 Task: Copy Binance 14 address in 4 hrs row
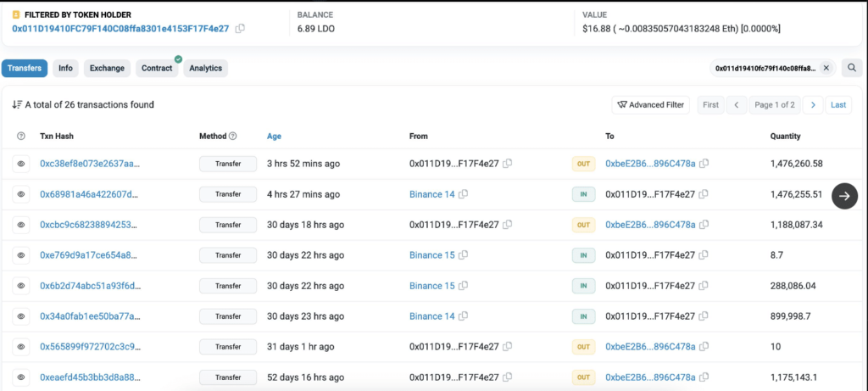coord(464,194)
